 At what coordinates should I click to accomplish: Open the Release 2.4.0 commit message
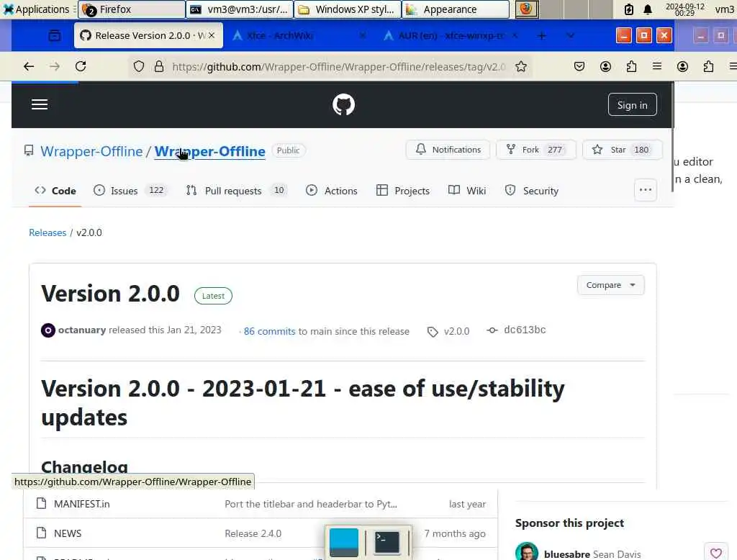253,533
